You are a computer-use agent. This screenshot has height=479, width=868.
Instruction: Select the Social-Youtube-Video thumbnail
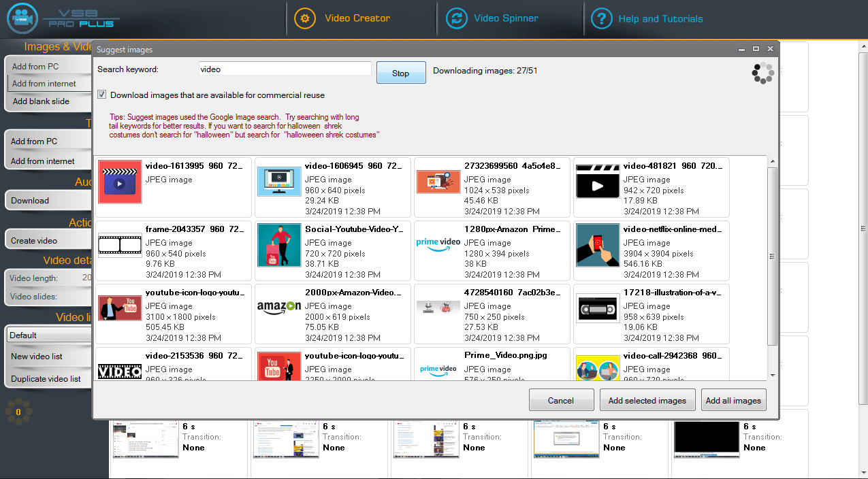click(x=279, y=245)
